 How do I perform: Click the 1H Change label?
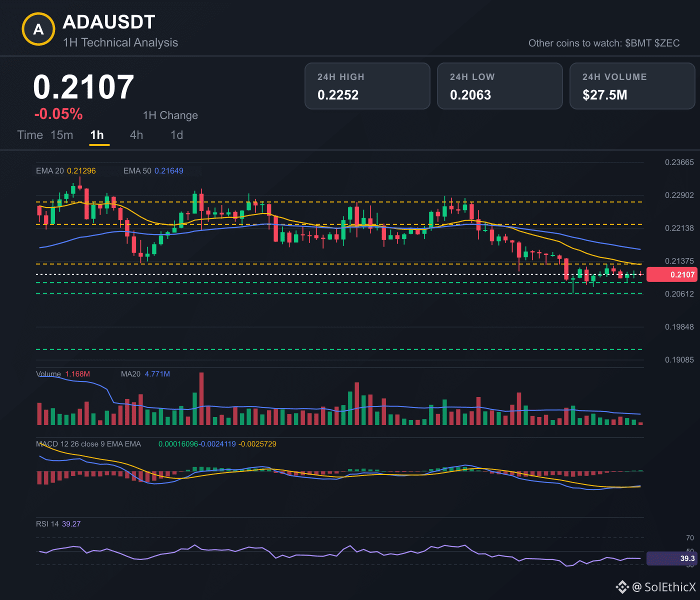click(170, 115)
